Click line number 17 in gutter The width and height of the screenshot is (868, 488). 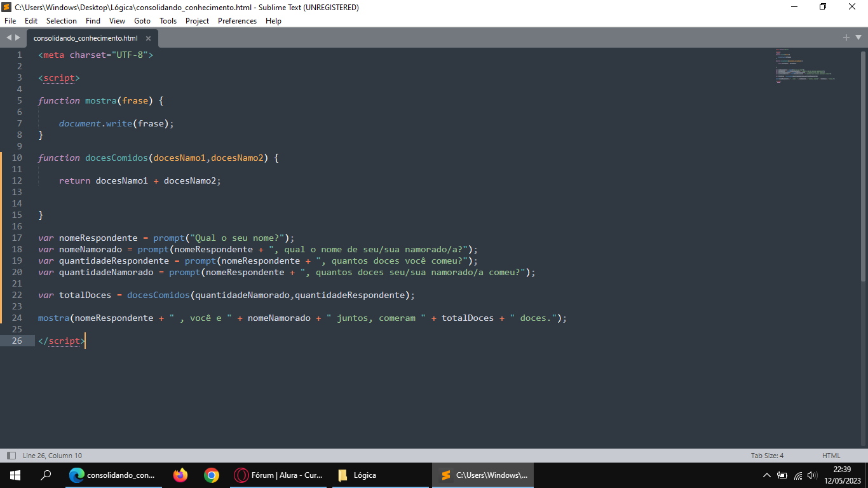click(x=17, y=238)
